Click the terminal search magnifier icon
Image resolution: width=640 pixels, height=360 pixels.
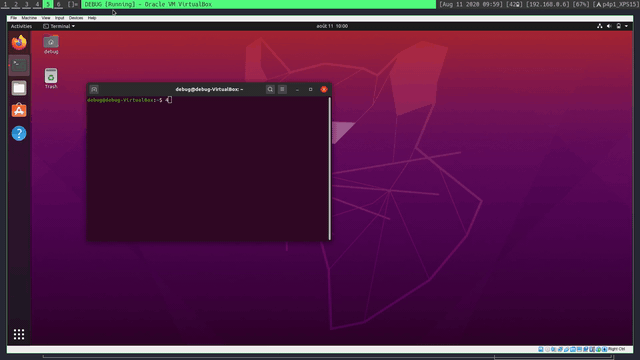pyautogui.click(x=270, y=89)
